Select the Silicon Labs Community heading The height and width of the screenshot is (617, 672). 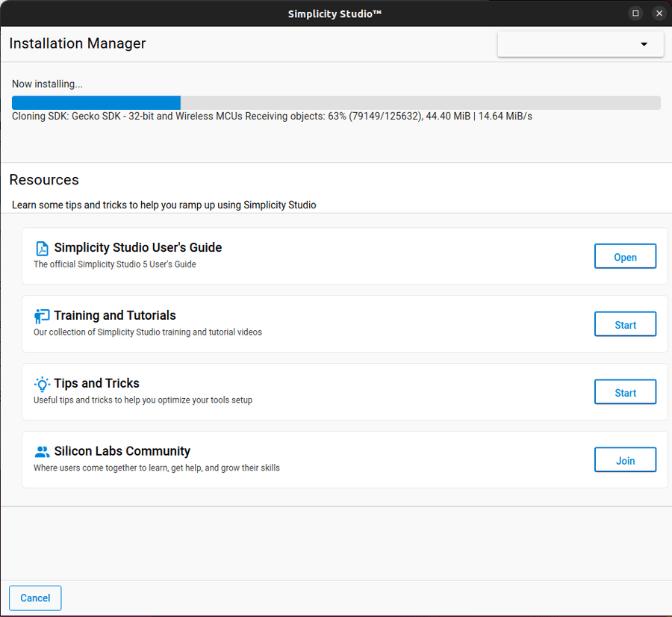(x=122, y=451)
